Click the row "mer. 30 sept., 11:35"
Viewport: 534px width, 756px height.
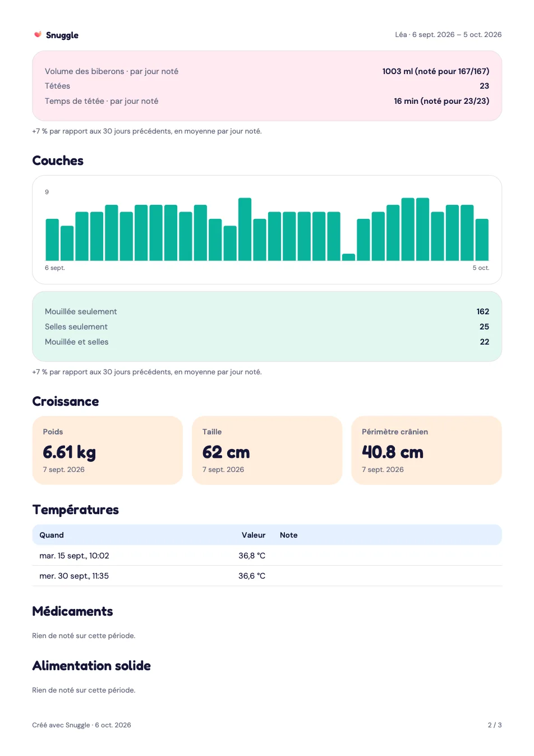pos(267,576)
